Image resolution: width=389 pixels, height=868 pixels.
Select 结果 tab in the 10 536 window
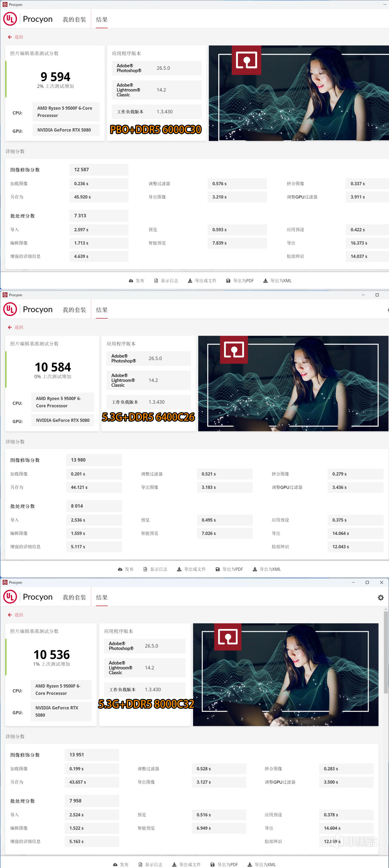pyautogui.click(x=102, y=597)
